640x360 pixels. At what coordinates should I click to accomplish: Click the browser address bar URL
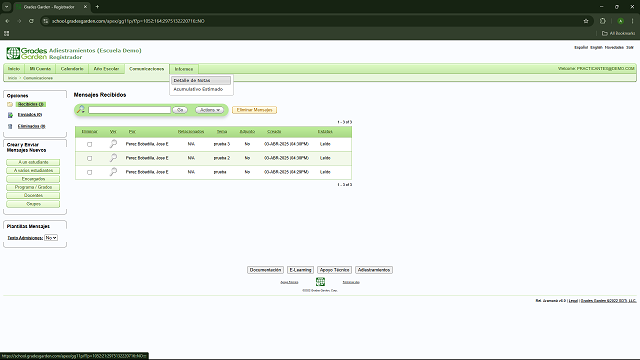pyautogui.click(x=128, y=21)
